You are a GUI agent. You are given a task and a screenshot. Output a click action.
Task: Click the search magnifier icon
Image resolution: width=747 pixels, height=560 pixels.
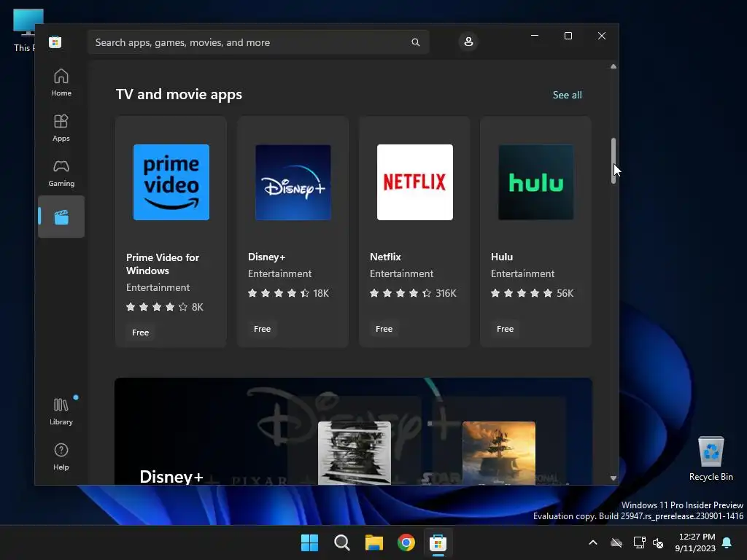pos(415,42)
